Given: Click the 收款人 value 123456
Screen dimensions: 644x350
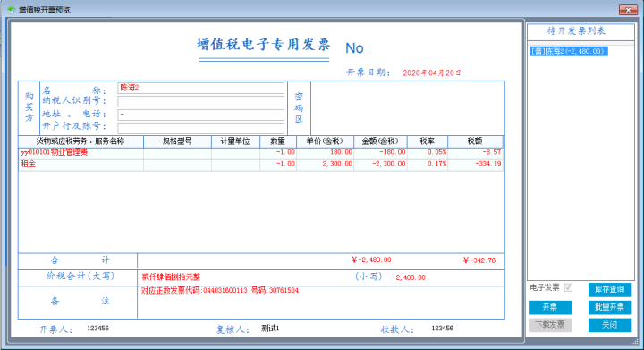Looking at the screenshot, I should point(443,329).
